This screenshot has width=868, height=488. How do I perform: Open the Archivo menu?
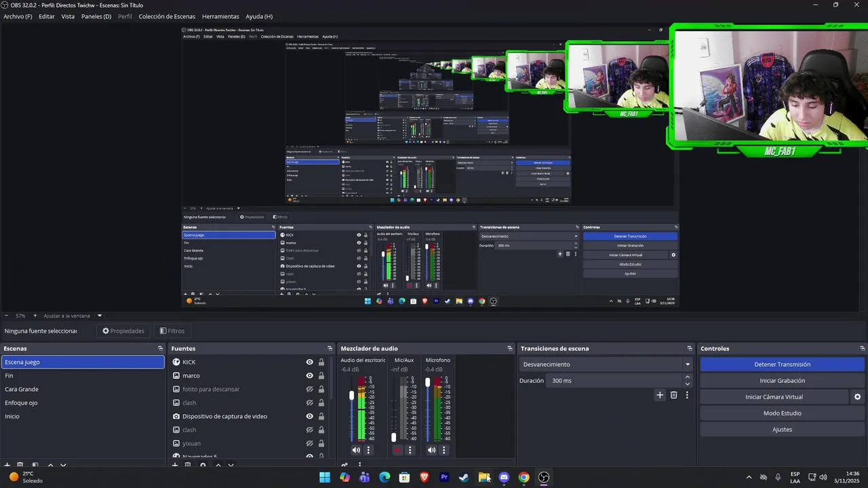pos(18,16)
